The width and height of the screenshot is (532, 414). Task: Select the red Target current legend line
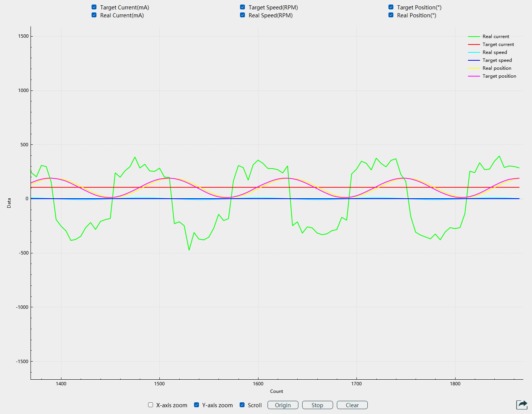[474, 44]
